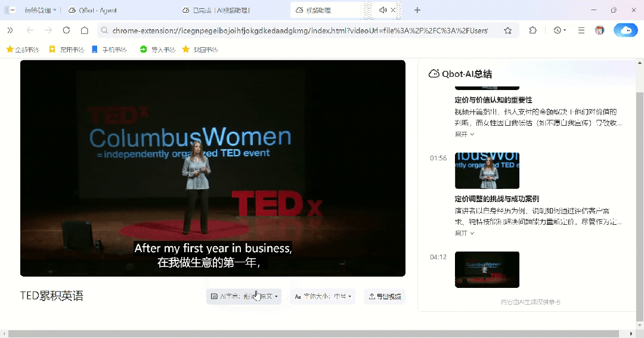Open the AI subtitle language dropdown
Image resolution: width=644 pixels, height=338 pixels.
click(244, 296)
